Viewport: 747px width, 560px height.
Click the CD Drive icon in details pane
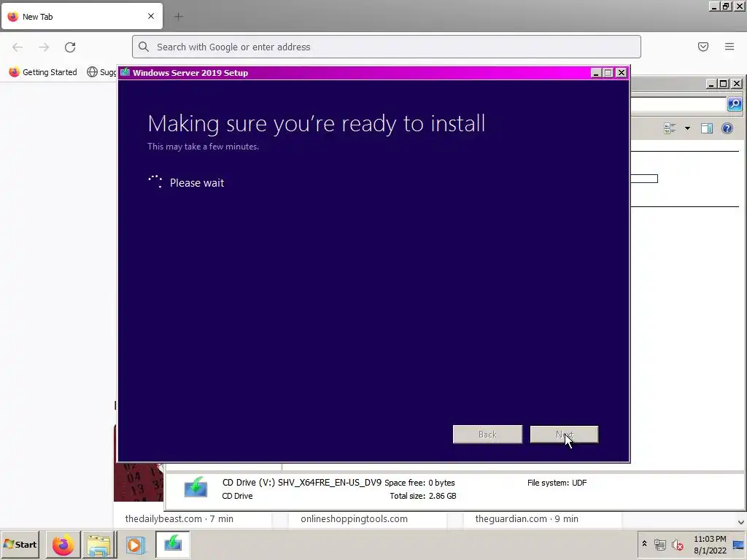(x=196, y=488)
